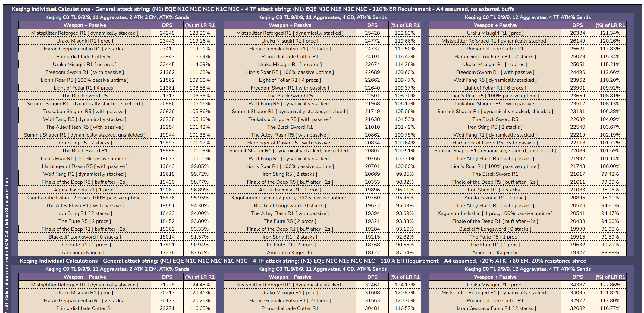
Task: Select the Aquila Favonia DPS 19062
Action: (167, 190)
